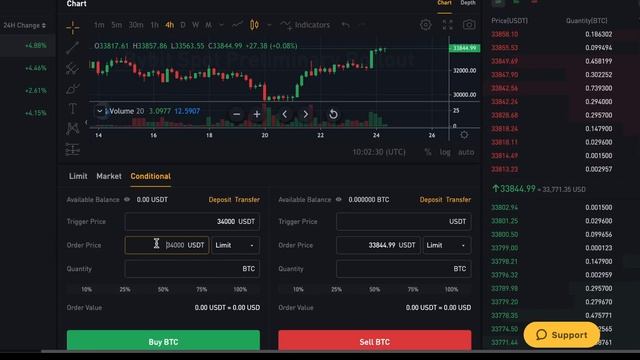Click the buy Quantity BTC field
This screenshot has height=360, width=640.
point(192,269)
